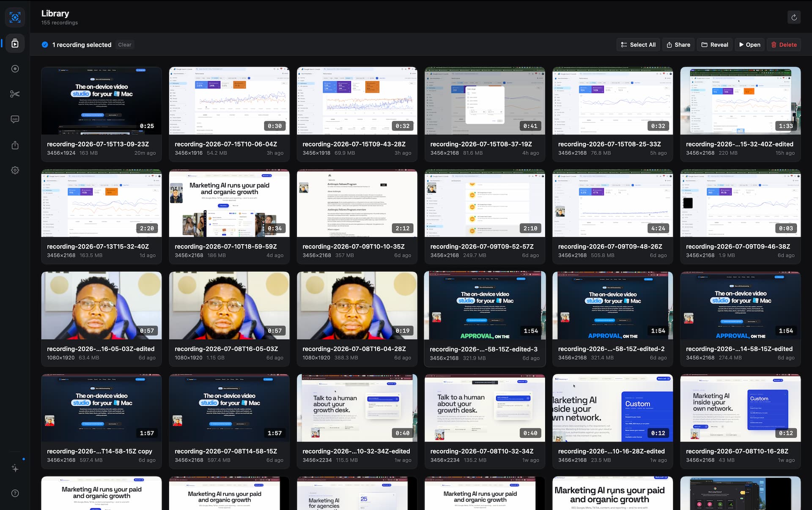812x510 pixels.
Task: Select thumbnail of recording-2026-07-09T09-52-57Z
Action: click(x=485, y=203)
